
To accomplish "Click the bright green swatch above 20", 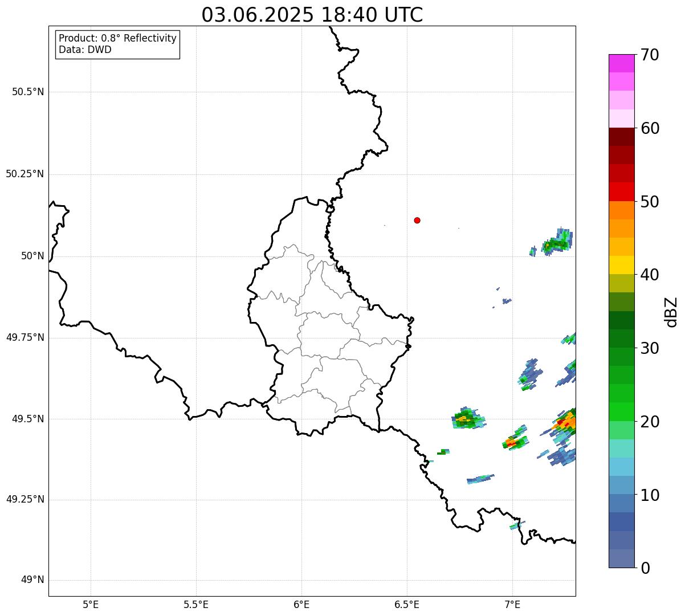I will [621, 412].
